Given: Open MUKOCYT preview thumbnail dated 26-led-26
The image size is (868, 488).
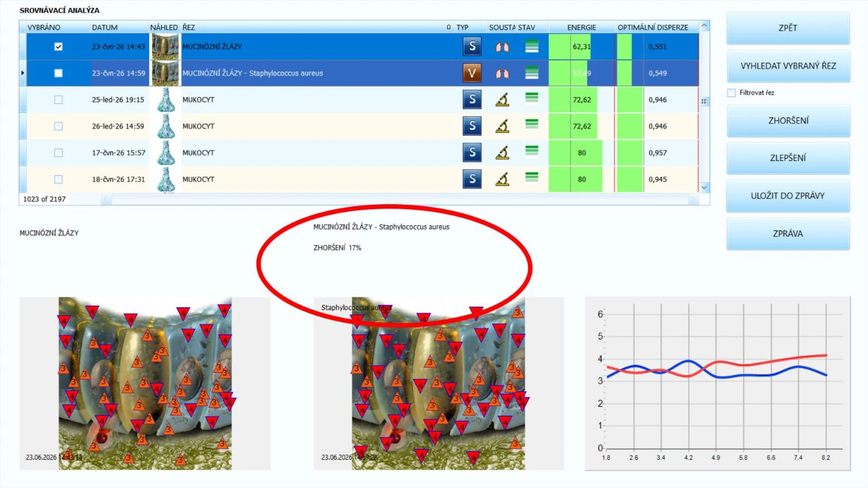Looking at the screenshot, I should click(165, 126).
